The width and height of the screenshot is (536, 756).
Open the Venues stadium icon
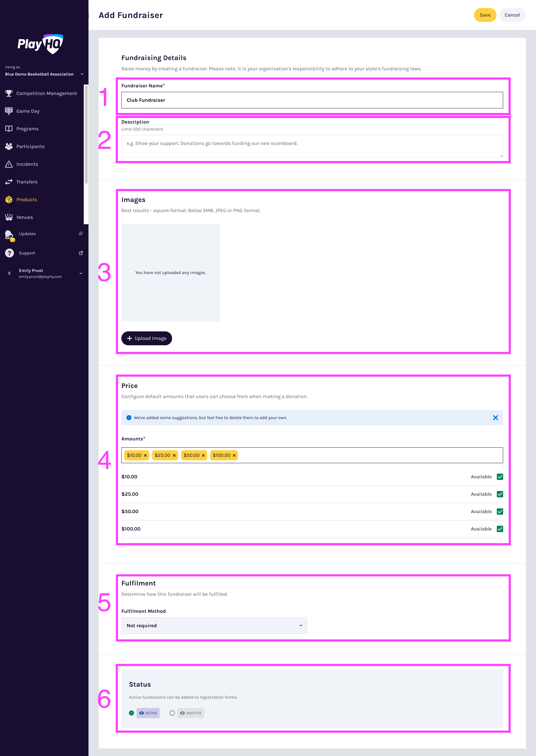click(9, 217)
